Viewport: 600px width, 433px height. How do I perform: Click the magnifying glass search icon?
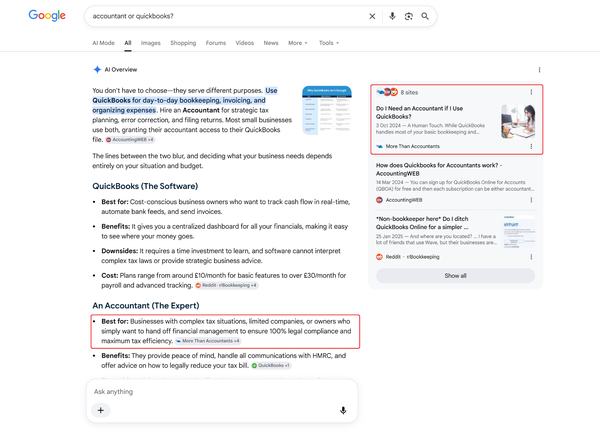425,16
